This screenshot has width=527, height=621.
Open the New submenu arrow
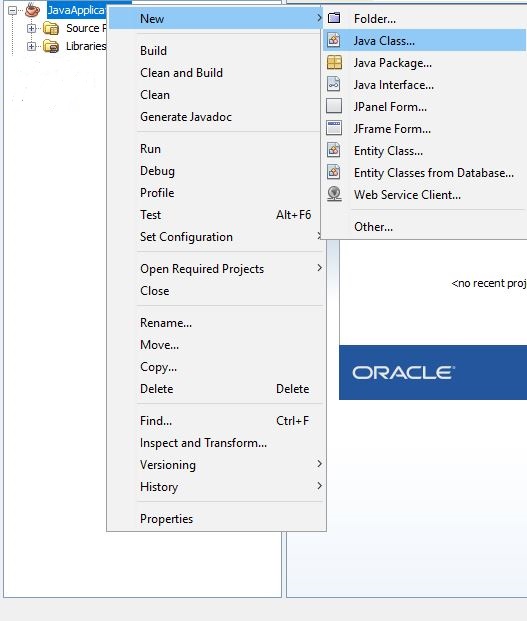(x=319, y=18)
